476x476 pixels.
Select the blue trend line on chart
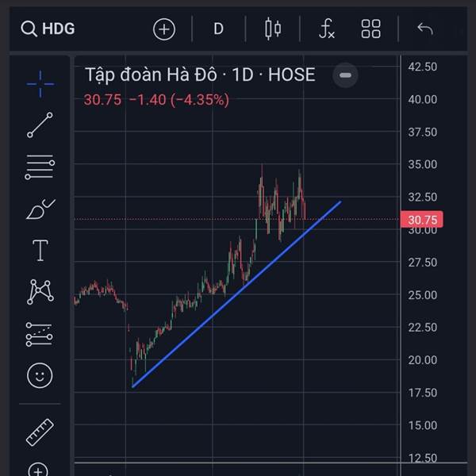click(x=236, y=294)
